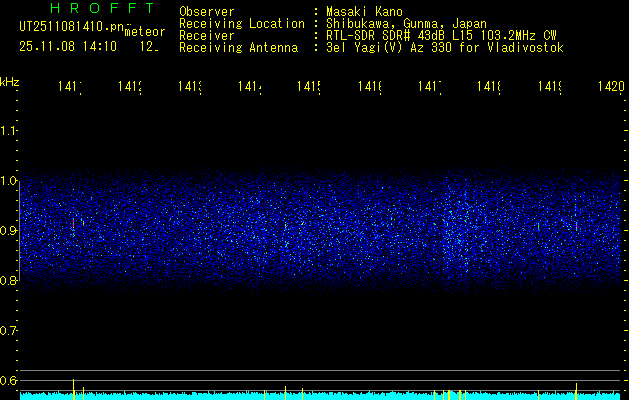Select the RTL-SDR SDR# receiver details
Image resolution: width=629 pixels, height=400 pixels.
coord(442,36)
